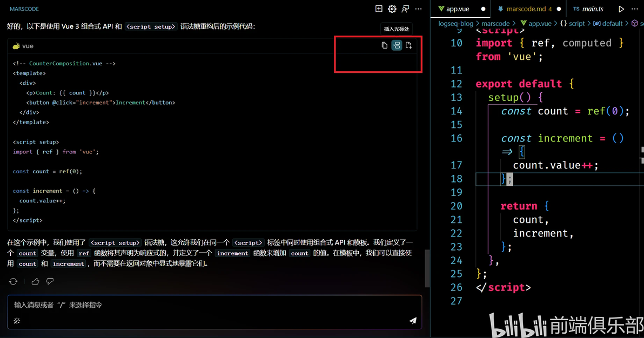This screenshot has height=338, width=644.
Task: Click line number 20 in editor
Action: point(457,206)
